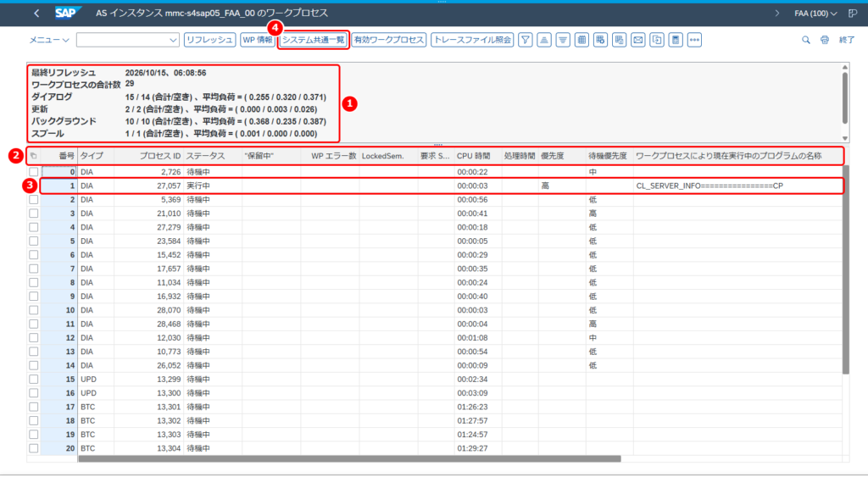Image resolution: width=868 pixels, height=477 pixels.
Task: Click into the command input field
Action: pos(122,40)
